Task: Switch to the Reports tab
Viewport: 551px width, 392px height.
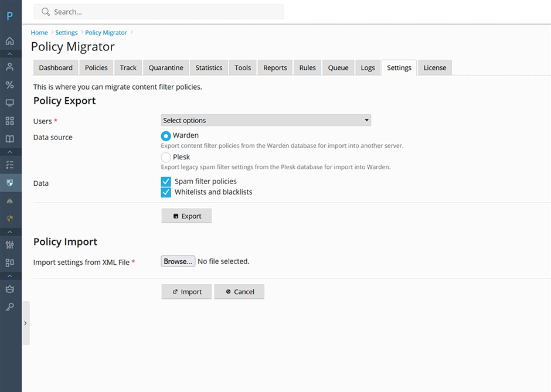Action: (275, 68)
